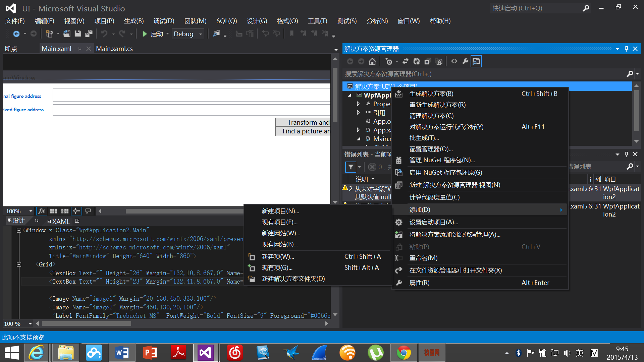Click Solution Explorer search magnifier icon
This screenshot has height=362, width=644.
tap(630, 74)
